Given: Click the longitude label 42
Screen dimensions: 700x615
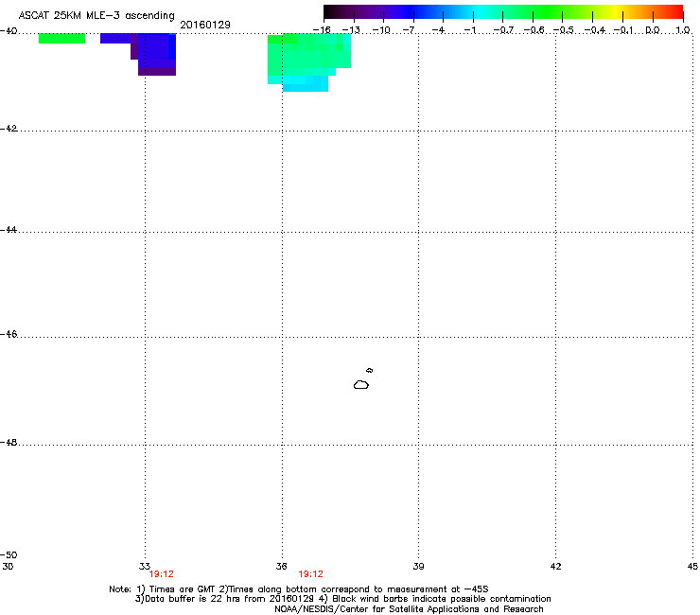Looking at the screenshot, I should point(555,567).
